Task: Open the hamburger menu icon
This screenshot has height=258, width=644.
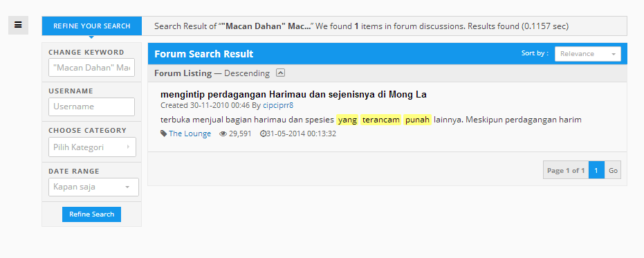Action: [x=18, y=25]
